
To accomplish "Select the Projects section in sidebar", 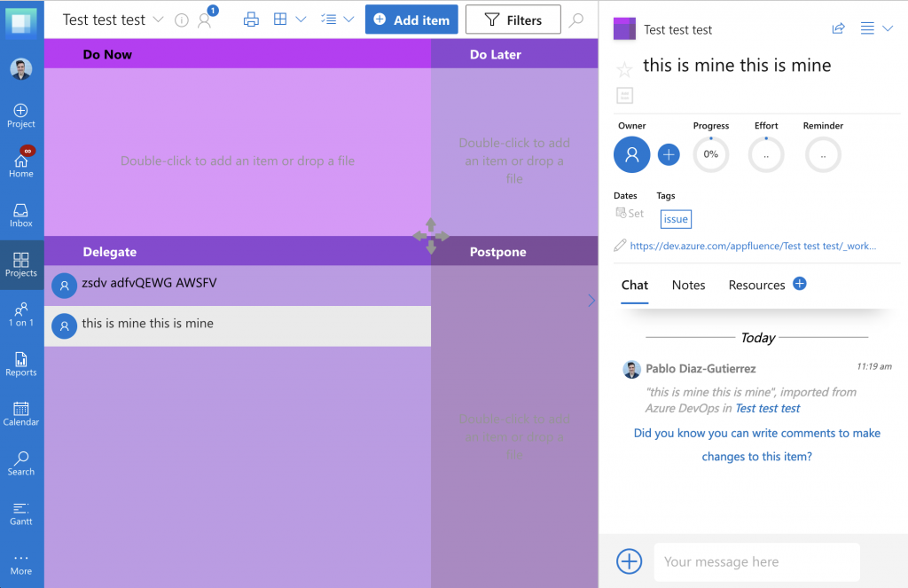I will 20,264.
